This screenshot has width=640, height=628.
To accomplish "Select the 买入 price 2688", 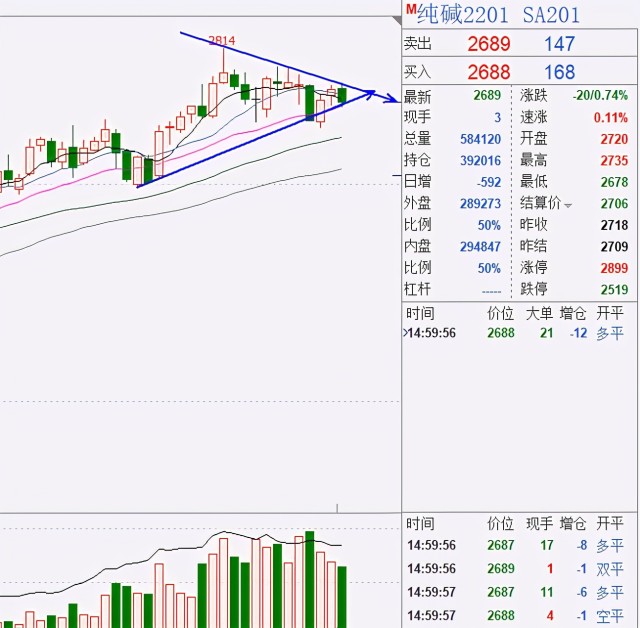I will (x=489, y=72).
